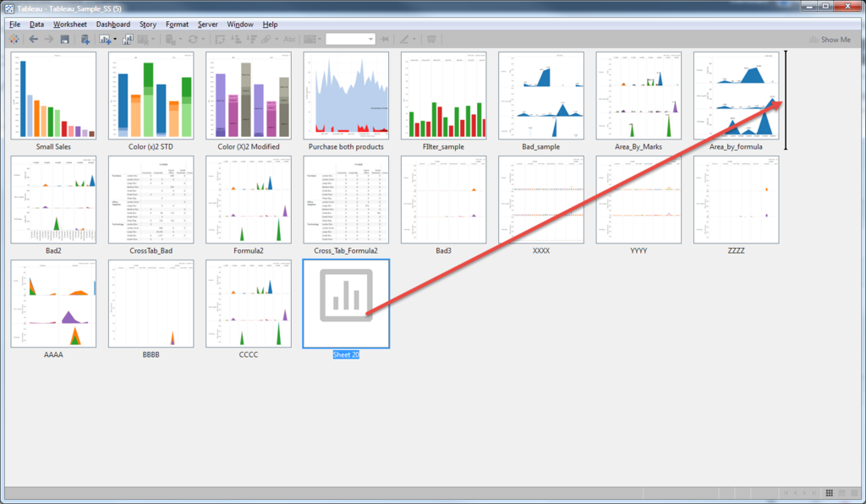Select the Area_By_Marks sheet thumbnail
This screenshot has height=504, width=866.
pyautogui.click(x=639, y=96)
